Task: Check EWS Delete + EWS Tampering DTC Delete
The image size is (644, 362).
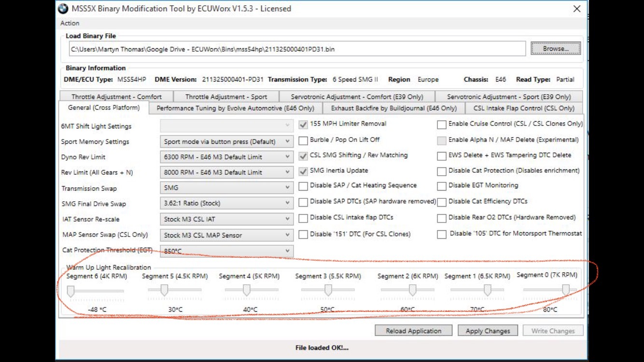Action: click(442, 156)
